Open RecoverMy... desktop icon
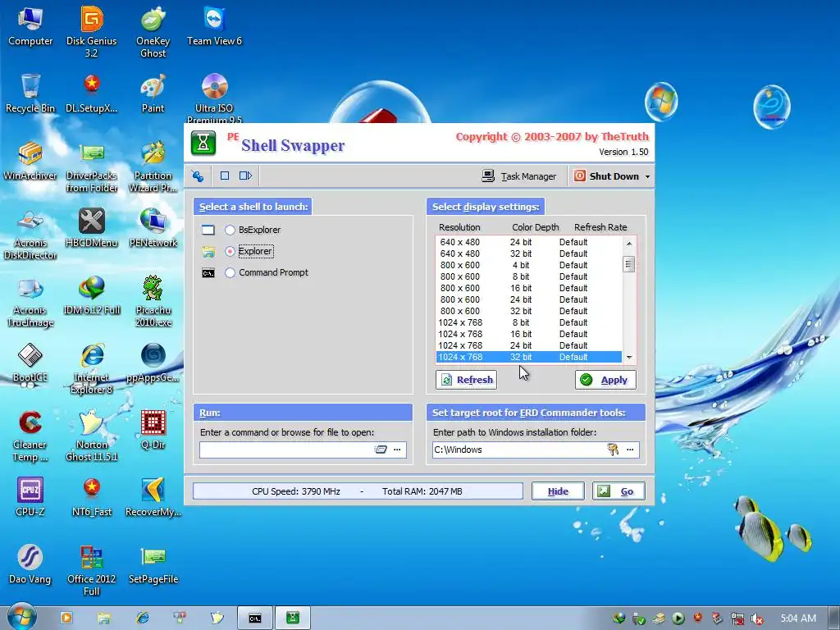840x630 pixels. pos(153,497)
